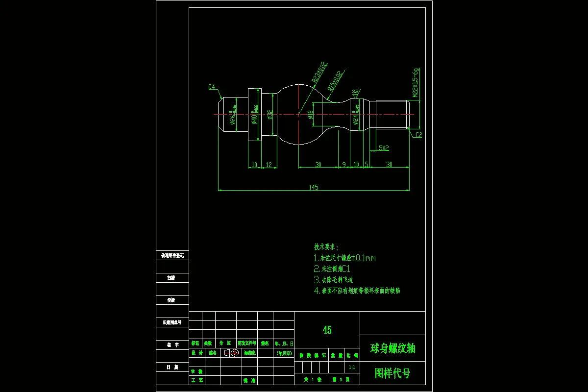Click the 处数 header cell
Image resolution: width=588 pixels, height=392 pixels.
click(x=208, y=343)
